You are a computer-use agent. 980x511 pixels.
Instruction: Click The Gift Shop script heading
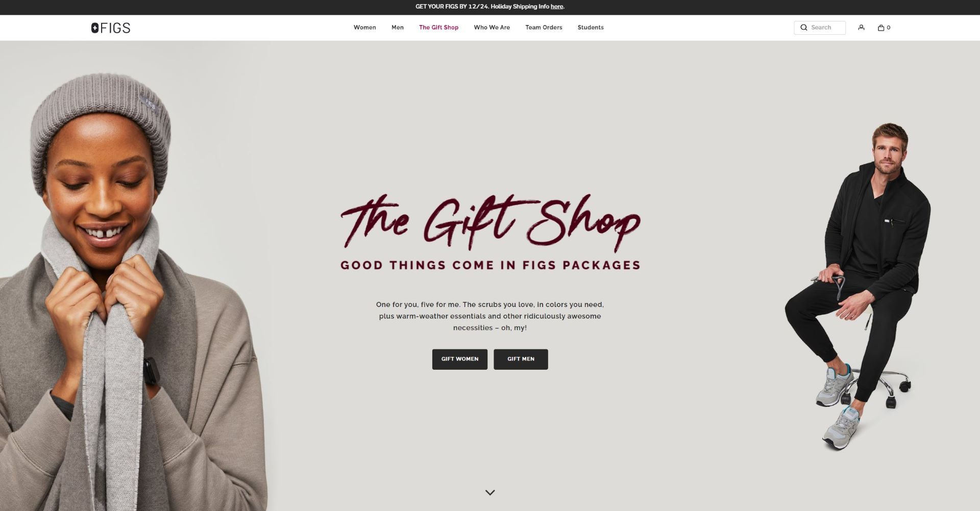(490, 222)
